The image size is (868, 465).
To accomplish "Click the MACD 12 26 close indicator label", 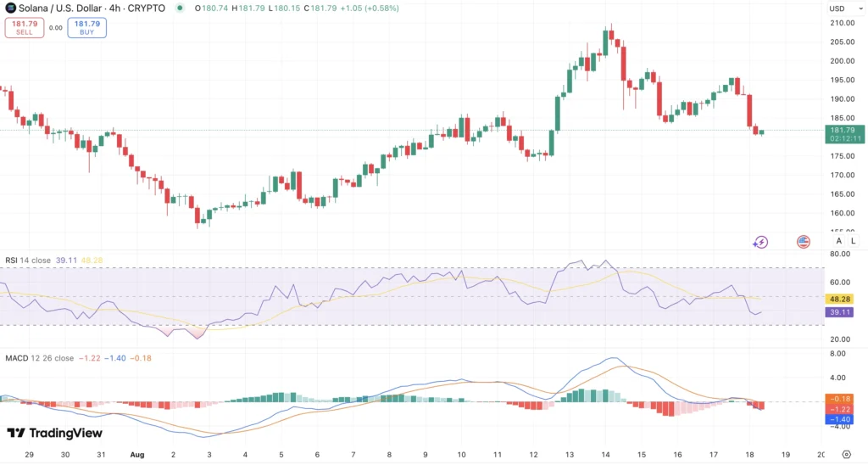I will pos(39,358).
